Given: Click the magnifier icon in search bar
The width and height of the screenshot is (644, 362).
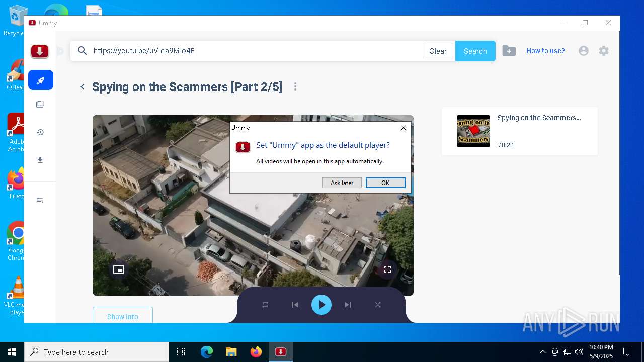Looking at the screenshot, I should click(83, 51).
